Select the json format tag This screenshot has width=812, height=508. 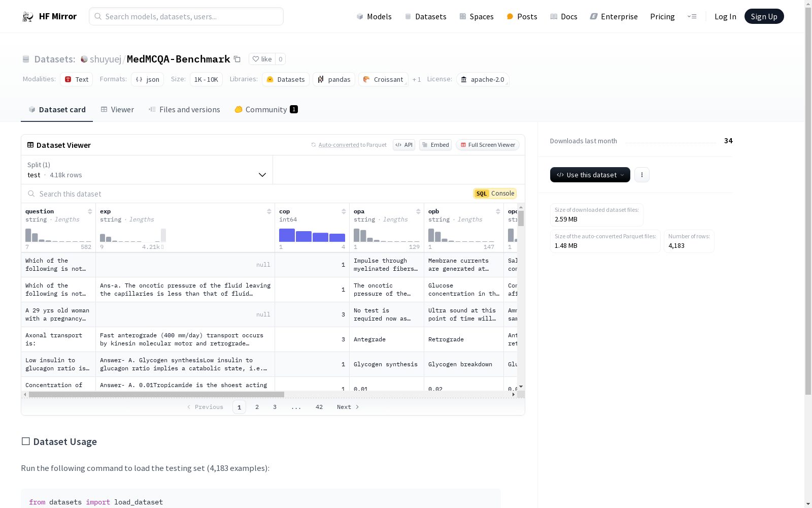147,80
